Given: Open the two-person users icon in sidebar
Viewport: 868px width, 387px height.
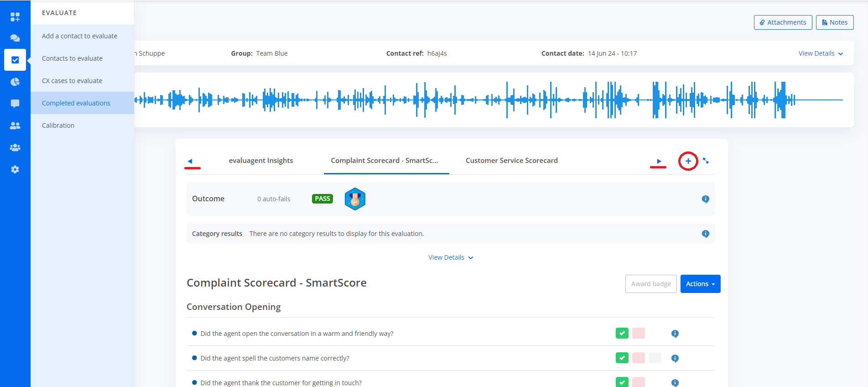Looking at the screenshot, I should click(15, 126).
